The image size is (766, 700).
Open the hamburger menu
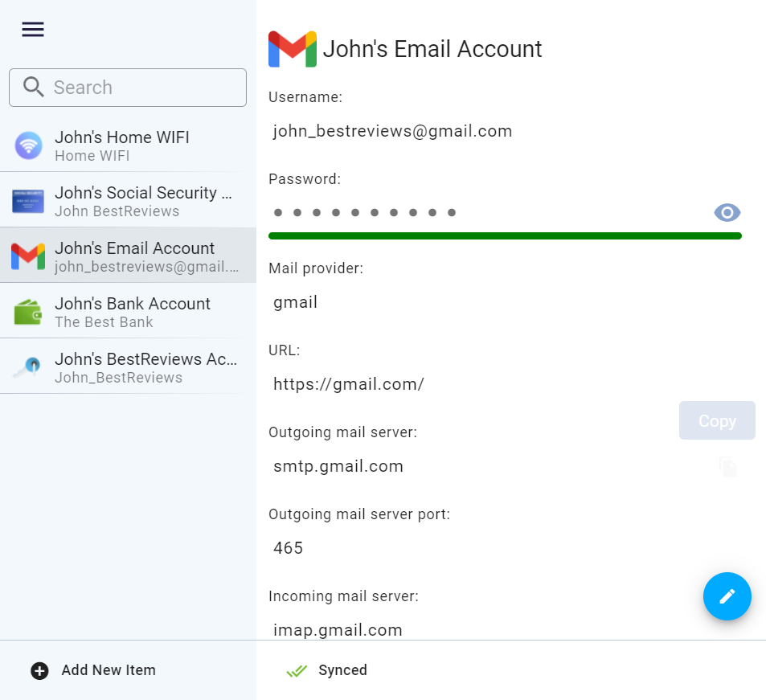click(32, 29)
